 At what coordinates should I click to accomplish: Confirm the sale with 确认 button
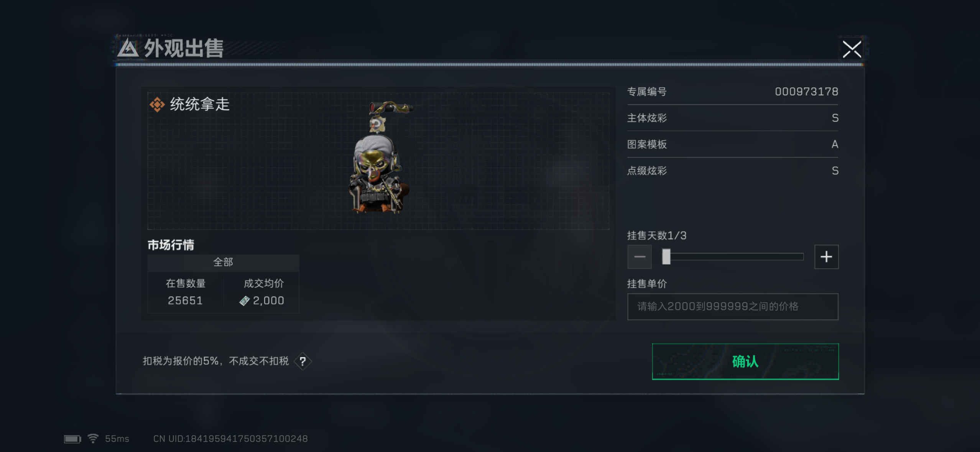[x=745, y=362]
